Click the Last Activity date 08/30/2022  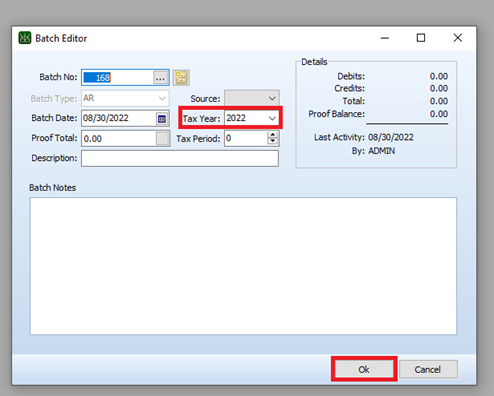click(391, 137)
